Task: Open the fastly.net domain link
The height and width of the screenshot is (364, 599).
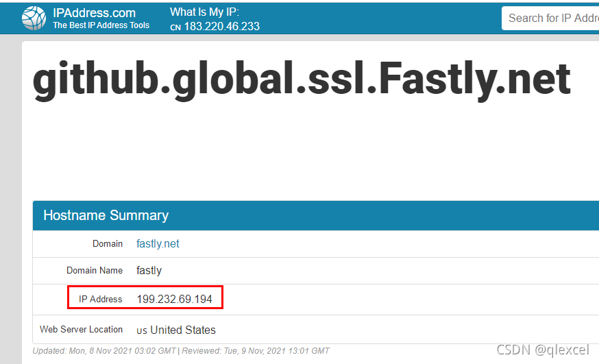Action: (x=158, y=243)
